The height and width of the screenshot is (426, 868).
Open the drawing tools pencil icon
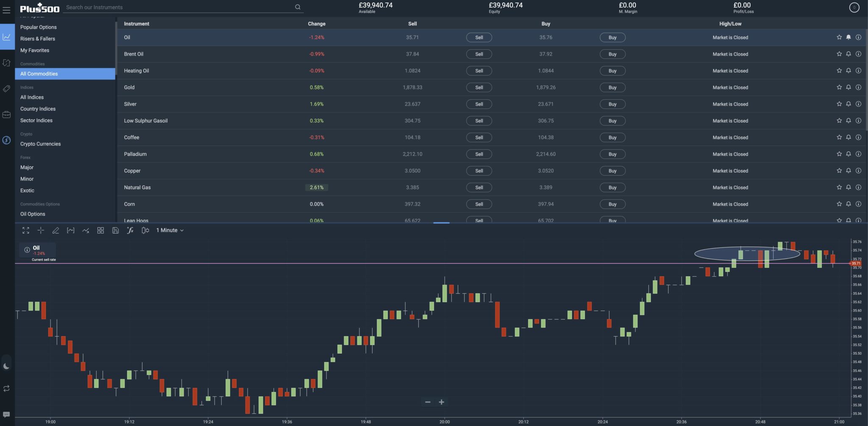pos(56,230)
